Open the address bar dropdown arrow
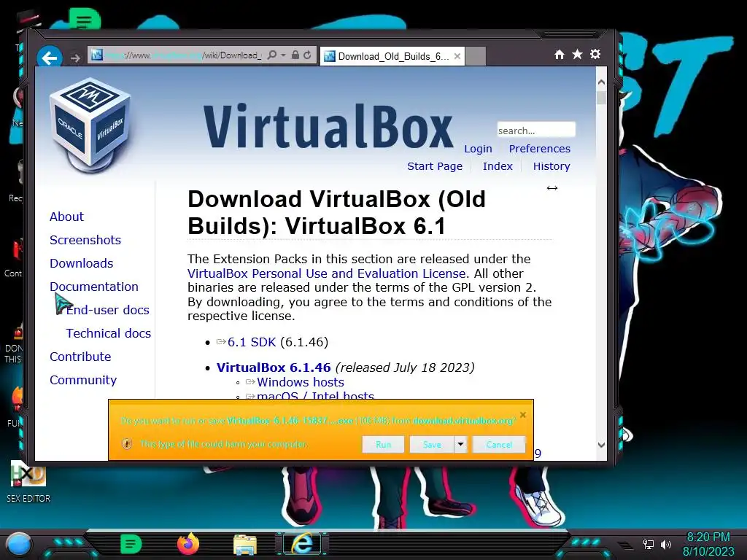 tap(283, 55)
